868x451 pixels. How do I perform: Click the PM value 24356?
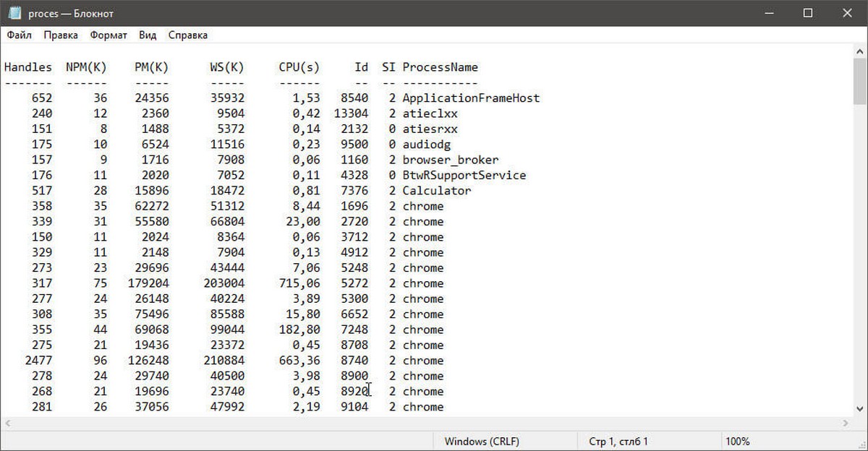(152, 98)
